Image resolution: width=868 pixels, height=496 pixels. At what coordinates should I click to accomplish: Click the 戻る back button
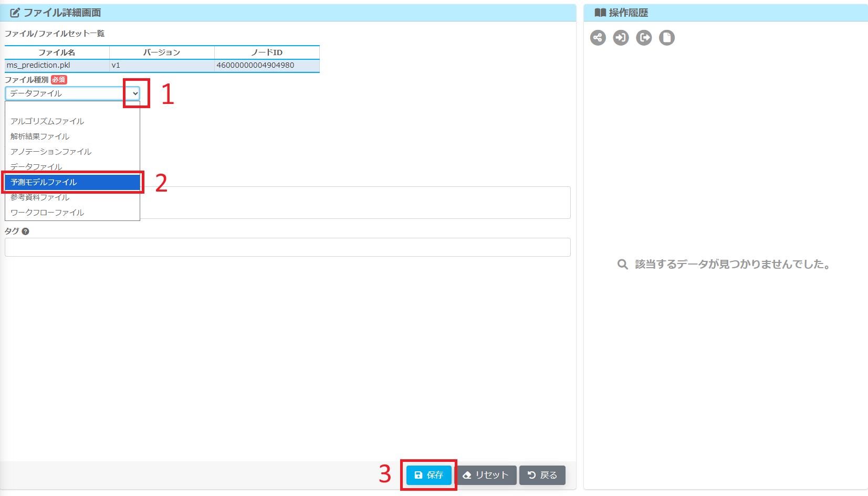542,475
